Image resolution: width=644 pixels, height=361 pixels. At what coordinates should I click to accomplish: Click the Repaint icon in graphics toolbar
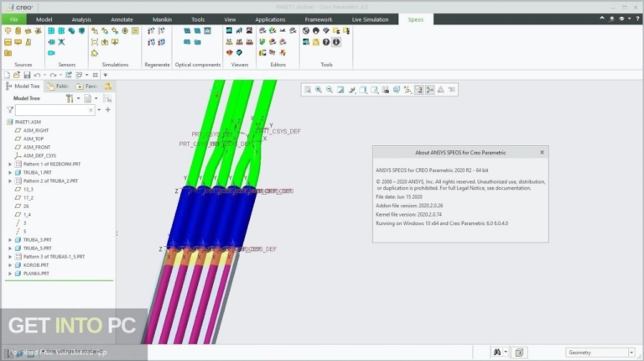tap(340, 90)
